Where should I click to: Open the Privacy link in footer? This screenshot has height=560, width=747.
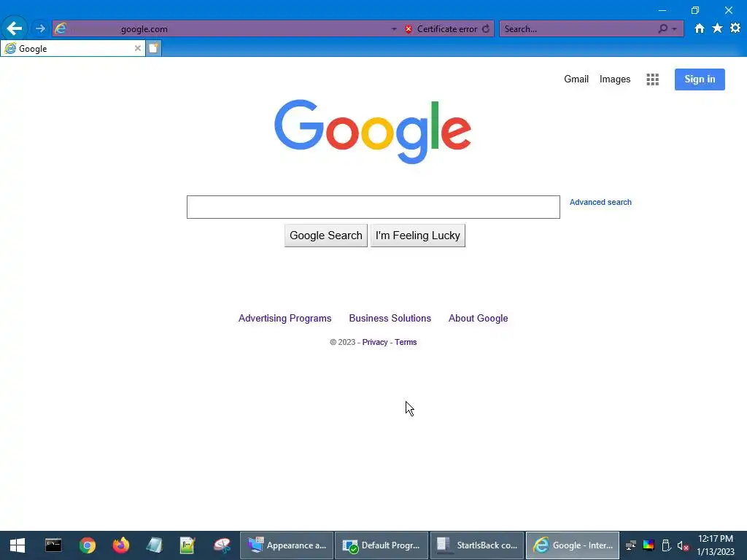coord(374,342)
